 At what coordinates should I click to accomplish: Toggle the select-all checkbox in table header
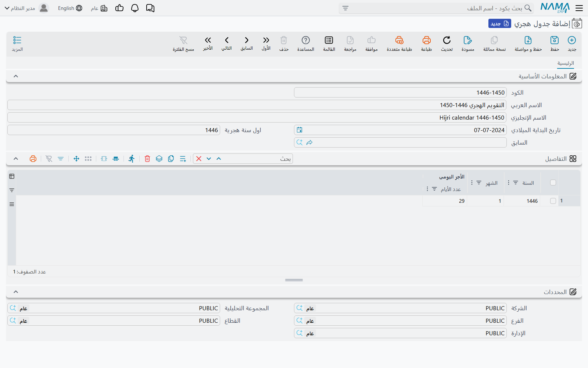click(553, 183)
